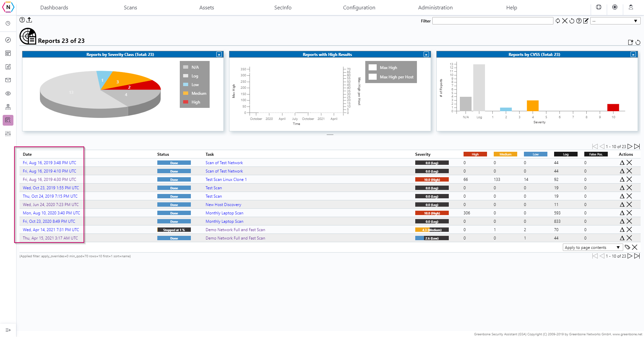The width and height of the screenshot is (644, 337).
Task: Open the Dashboards menu
Action: 54,7
